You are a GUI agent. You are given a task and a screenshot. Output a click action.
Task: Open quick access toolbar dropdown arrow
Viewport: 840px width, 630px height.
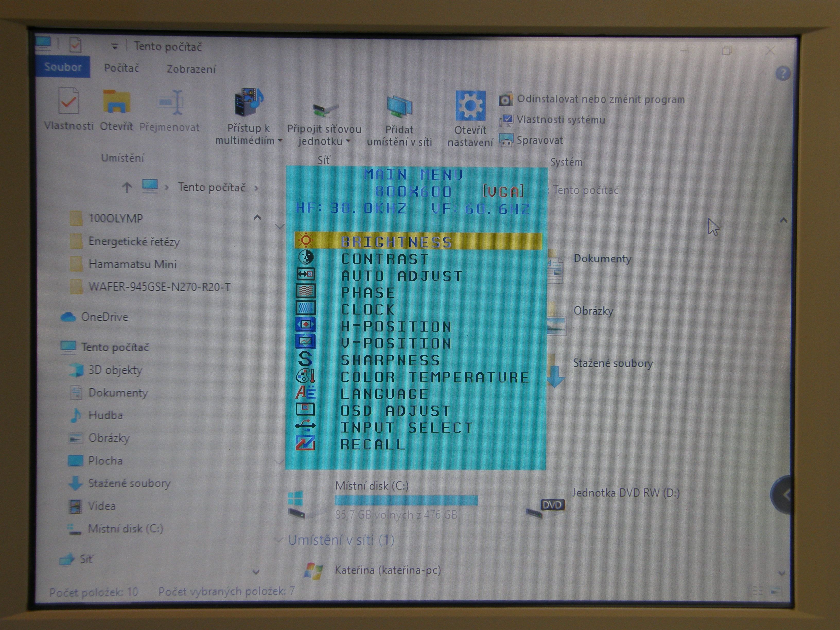[x=114, y=47]
